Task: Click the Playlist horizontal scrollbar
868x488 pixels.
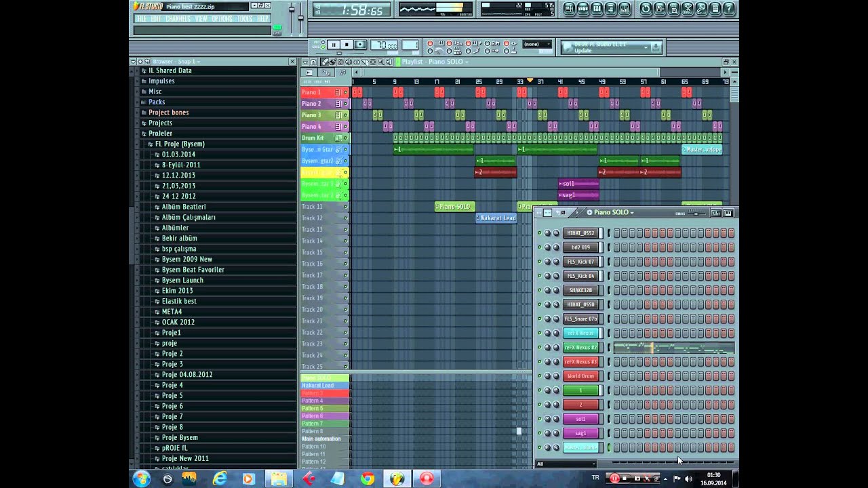Action: click(511, 73)
